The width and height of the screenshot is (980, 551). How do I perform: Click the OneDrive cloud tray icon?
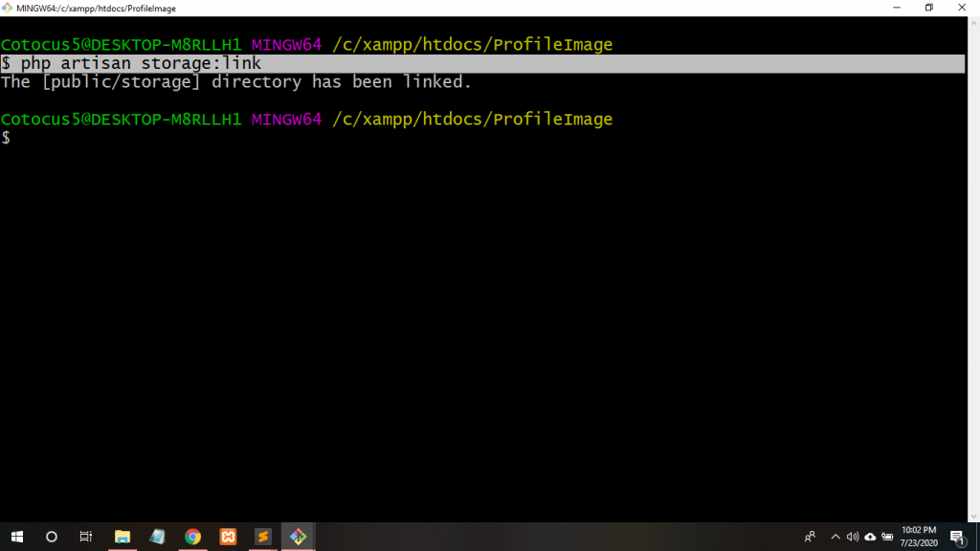(x=870, y=537)
